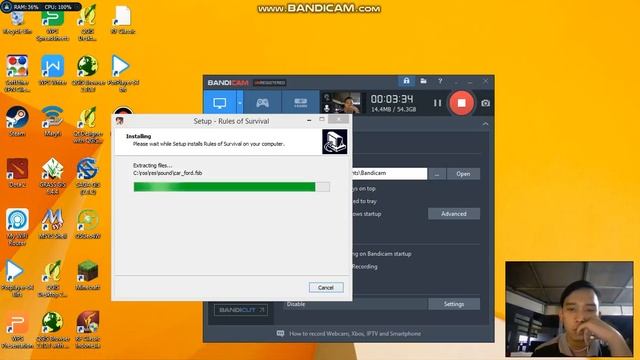Open Bandicam help question mark
640x360 pixels.
coord(440,81)
